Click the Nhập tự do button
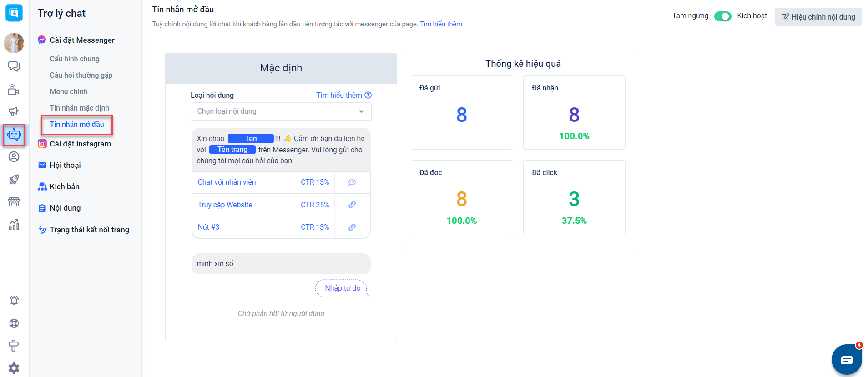Screen dimensions: 868x377 [x=343, y=288]
